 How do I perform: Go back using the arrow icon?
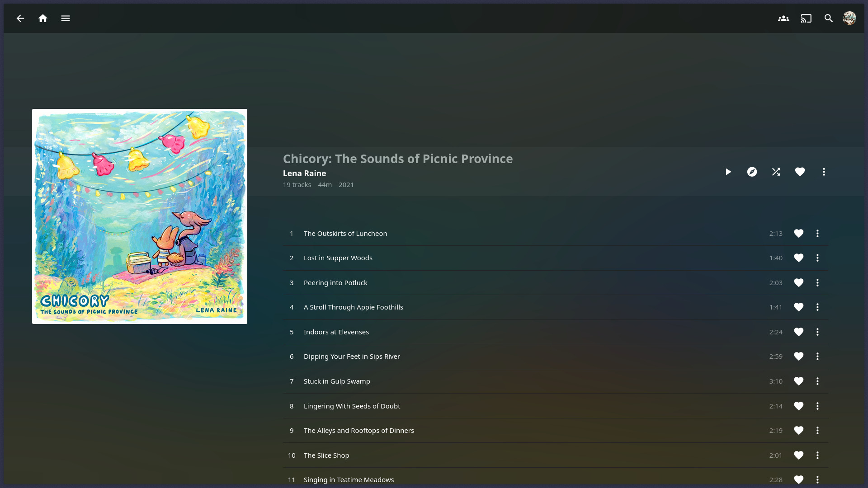pos(20,19)
